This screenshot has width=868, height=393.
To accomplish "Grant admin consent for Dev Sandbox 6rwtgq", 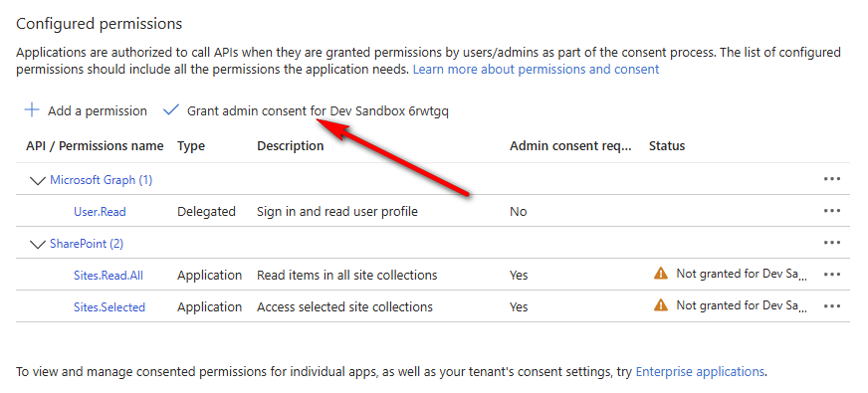I will (318, 110).
